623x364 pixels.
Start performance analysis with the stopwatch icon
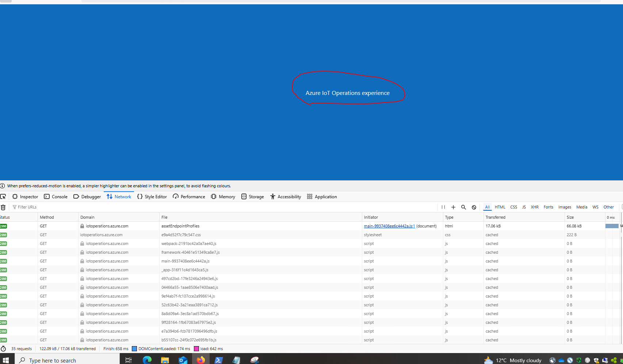(x=3, y=349)
